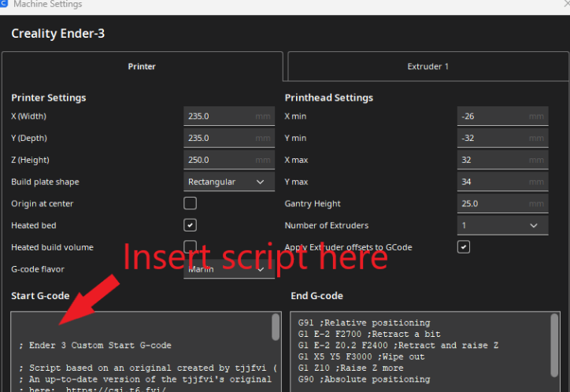Enable the Origin at center checkbox
Viewport: 570px width, 392px height.
190,203
